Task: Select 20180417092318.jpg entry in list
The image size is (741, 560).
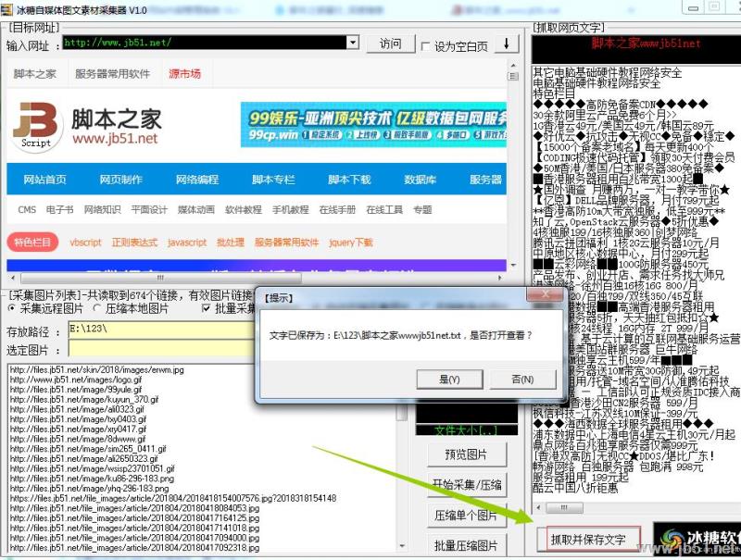Action: pyautogui.click(x=134, y=548)
